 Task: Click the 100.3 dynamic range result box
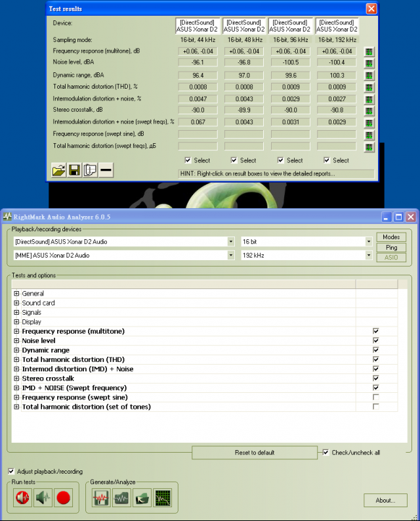[337, 76]
